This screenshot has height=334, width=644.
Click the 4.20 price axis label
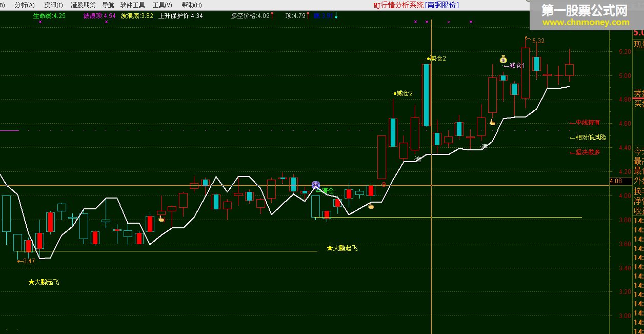pos(625,172)
